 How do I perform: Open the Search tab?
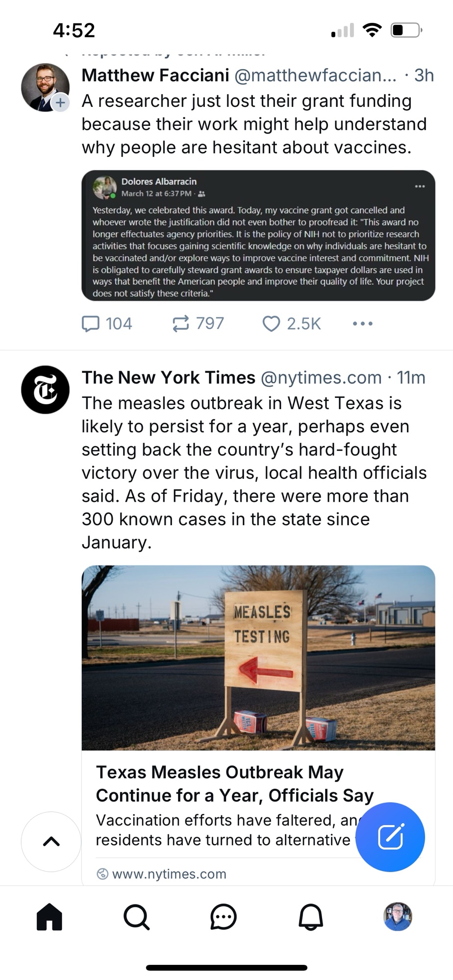coord(136,917)
